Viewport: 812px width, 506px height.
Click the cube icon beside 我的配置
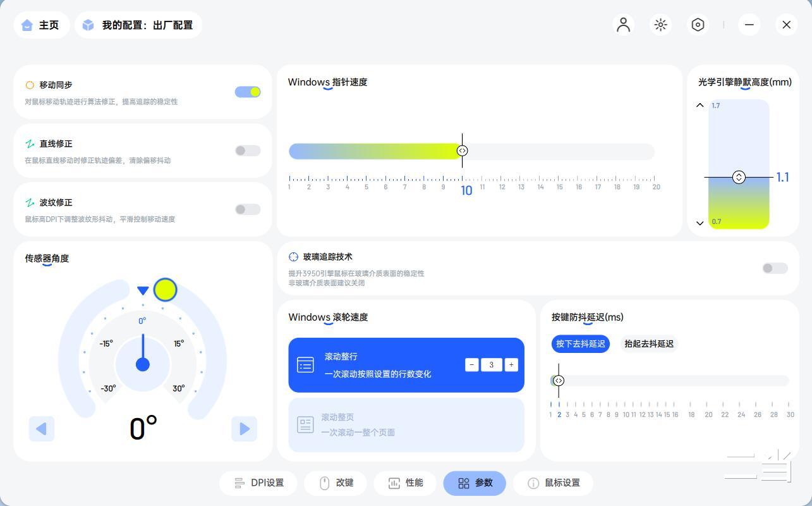88,25
